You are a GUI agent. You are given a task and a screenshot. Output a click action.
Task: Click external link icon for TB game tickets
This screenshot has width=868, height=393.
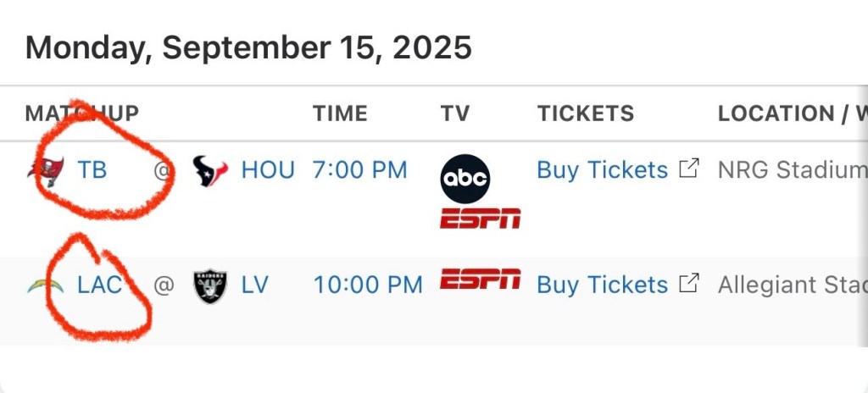click(691, 169)
